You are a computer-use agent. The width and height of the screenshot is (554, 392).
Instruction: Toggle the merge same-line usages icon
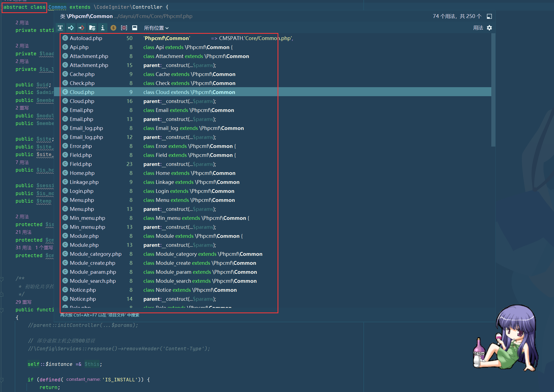tap(60, 28)
